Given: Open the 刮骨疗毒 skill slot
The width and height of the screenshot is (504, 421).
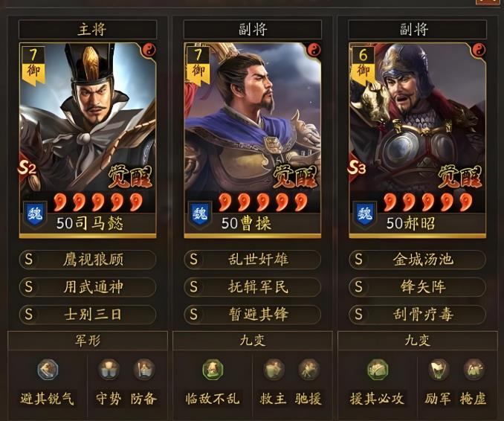Looking at the screenshot, I should click(x=418, y=314).
